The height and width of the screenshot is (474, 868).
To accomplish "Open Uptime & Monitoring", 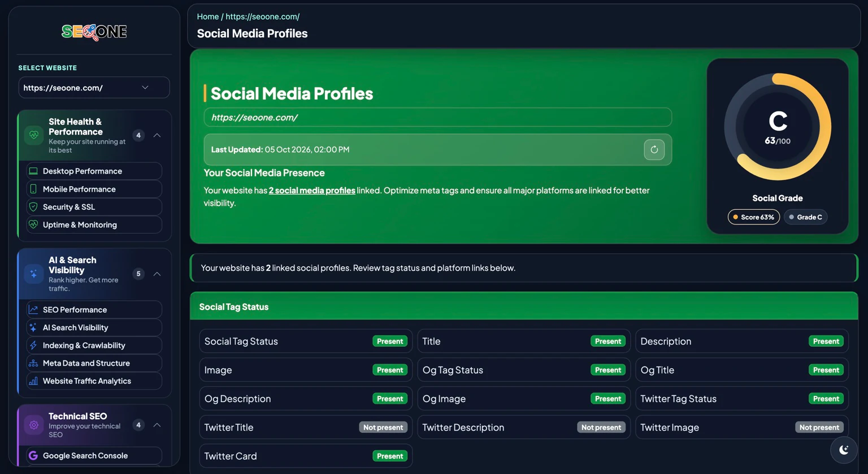I will (94, 225).
